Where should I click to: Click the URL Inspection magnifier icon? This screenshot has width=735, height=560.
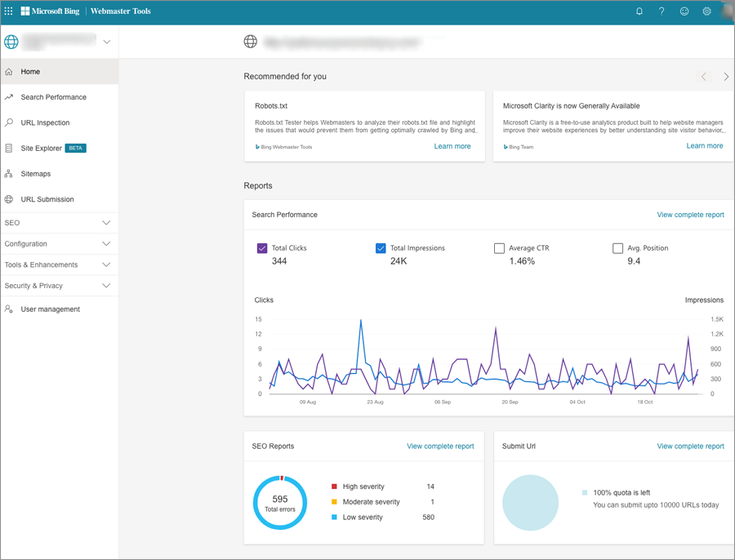8,122
